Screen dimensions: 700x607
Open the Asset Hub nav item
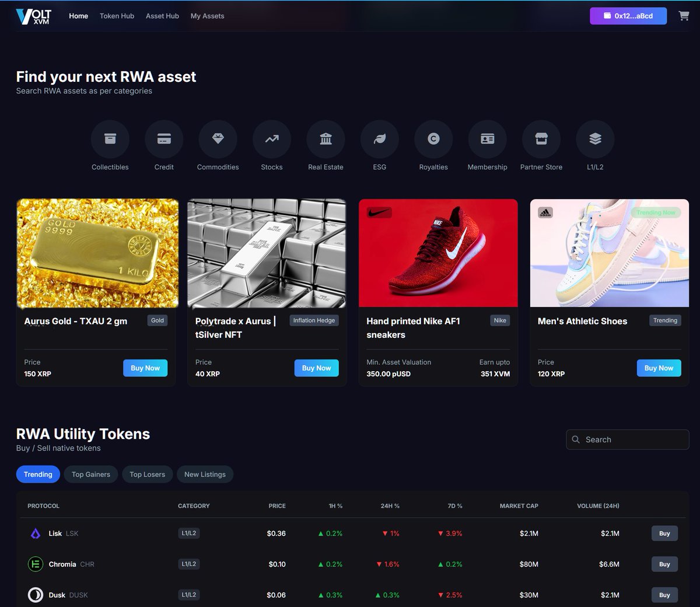(162, 16)
